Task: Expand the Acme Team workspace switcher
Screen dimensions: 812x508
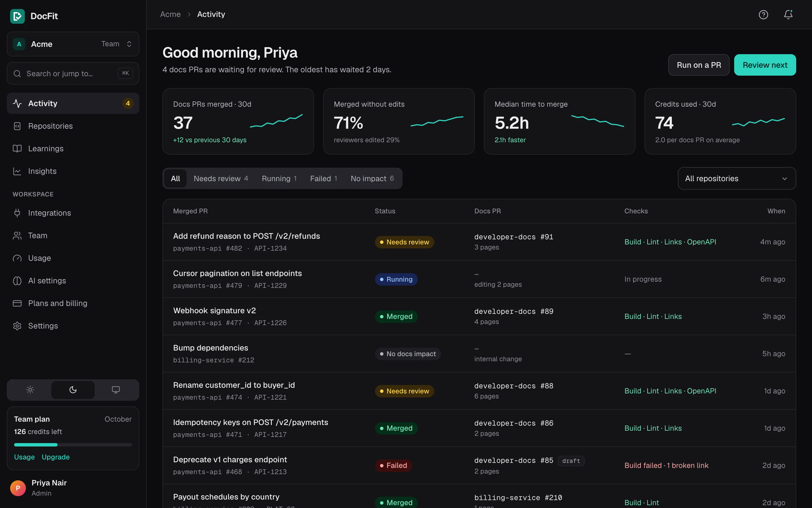Action: (x=73, y=44)
